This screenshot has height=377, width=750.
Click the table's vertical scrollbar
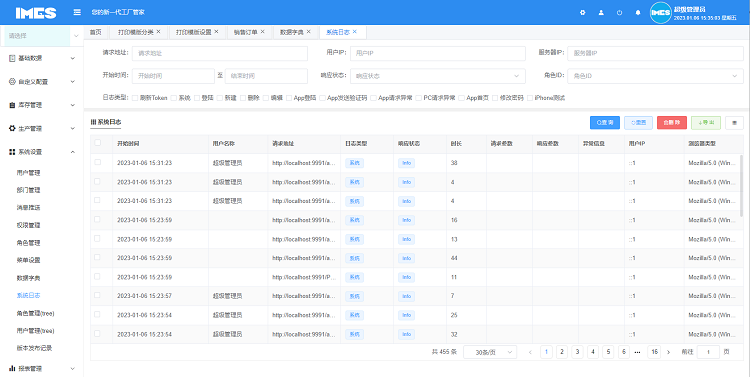pos(741,186)
